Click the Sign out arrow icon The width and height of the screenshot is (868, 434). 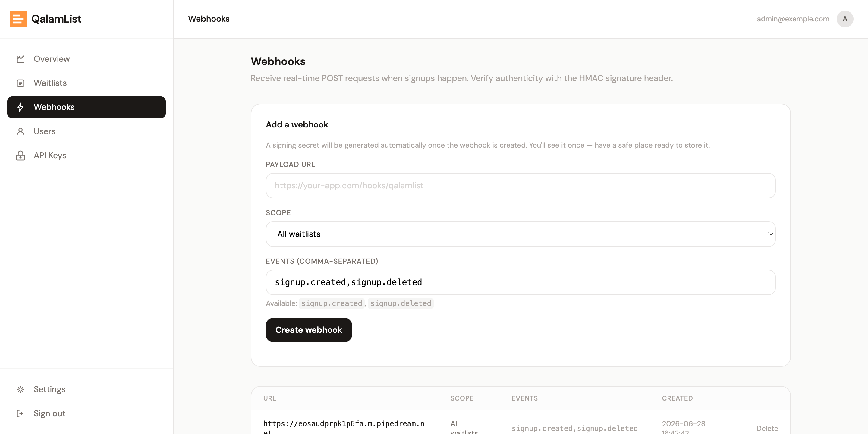point(20,414)
